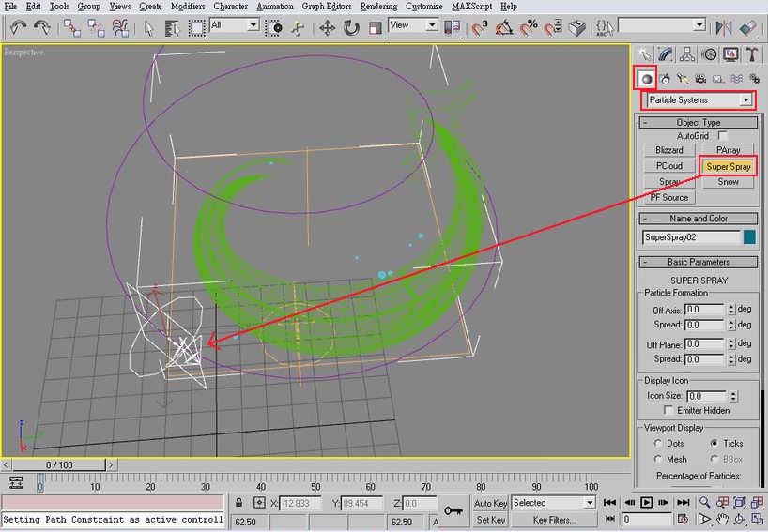This screenshot has width=768, height=532.
Task: Click the Blizzard object type button
Action: 669,150
